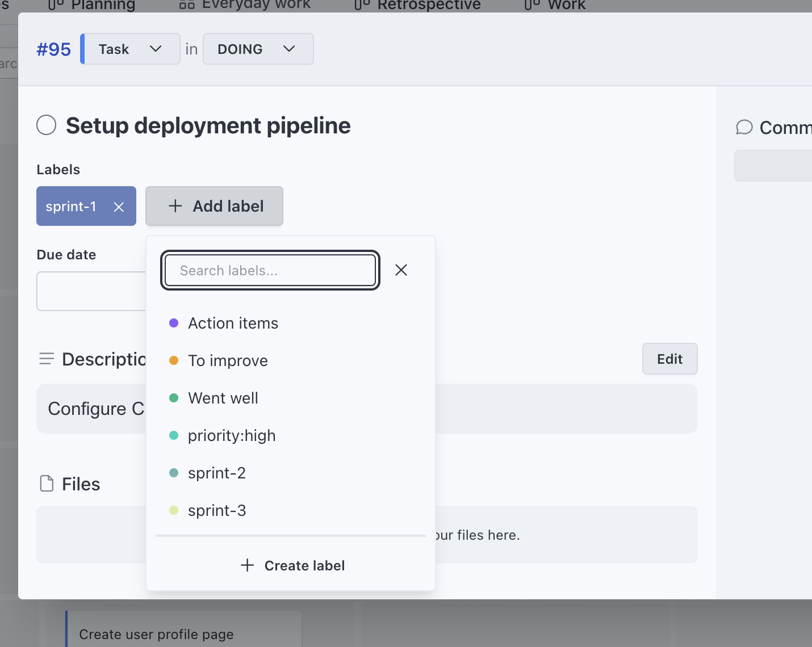Screen dimensions: 812x647
Task: Click the plus icon on Add label button
Action: click(175, 206)
